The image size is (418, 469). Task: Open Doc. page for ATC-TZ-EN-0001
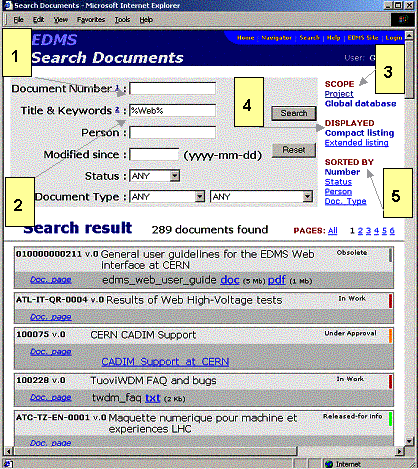(x=51, y=443)
